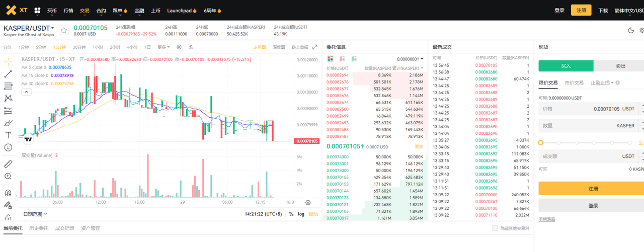Select the Text annotation tool
Screen dimensions: 644x252
click(8, 135)
